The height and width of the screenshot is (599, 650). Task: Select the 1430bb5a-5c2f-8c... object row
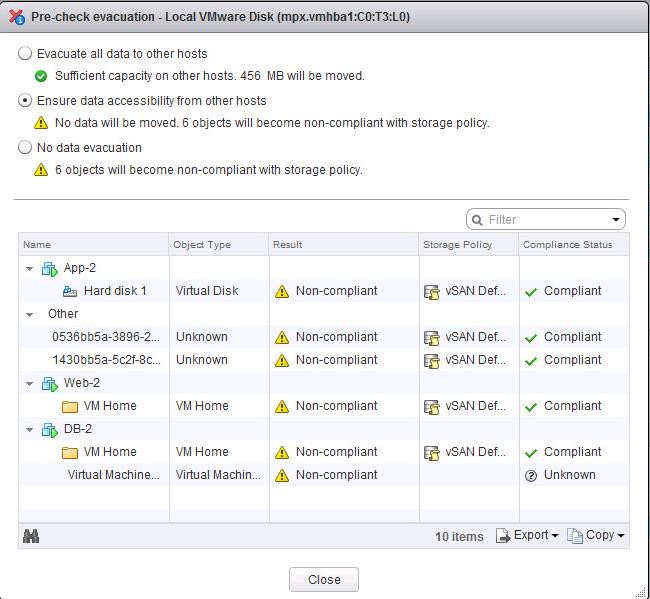[324, 360]
